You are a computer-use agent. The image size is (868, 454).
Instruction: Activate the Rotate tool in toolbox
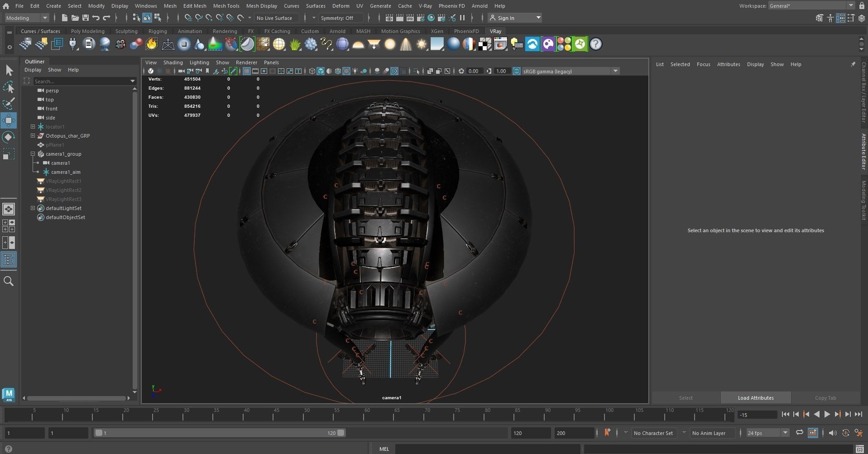coord(9,137)
